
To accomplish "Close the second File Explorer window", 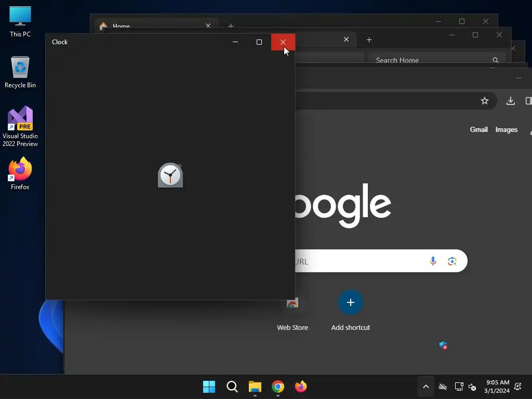I will click(x=499, y=35).
